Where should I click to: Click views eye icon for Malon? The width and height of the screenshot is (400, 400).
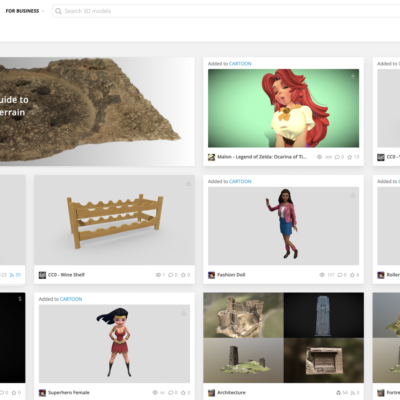pos(319,157)
